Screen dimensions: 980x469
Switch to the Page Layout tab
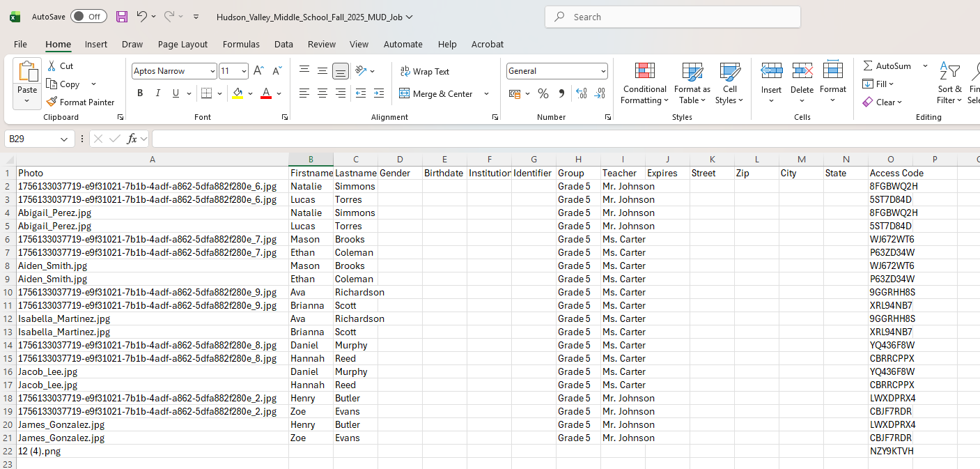[x=182, y=44]
